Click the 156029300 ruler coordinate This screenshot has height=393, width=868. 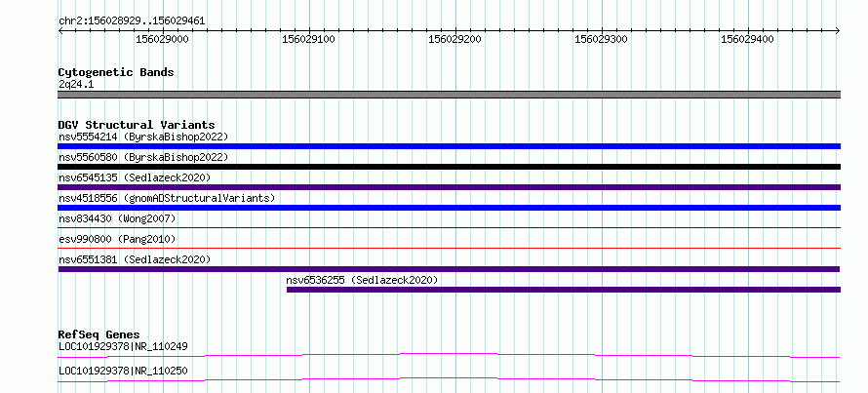[x=601, y=40]
